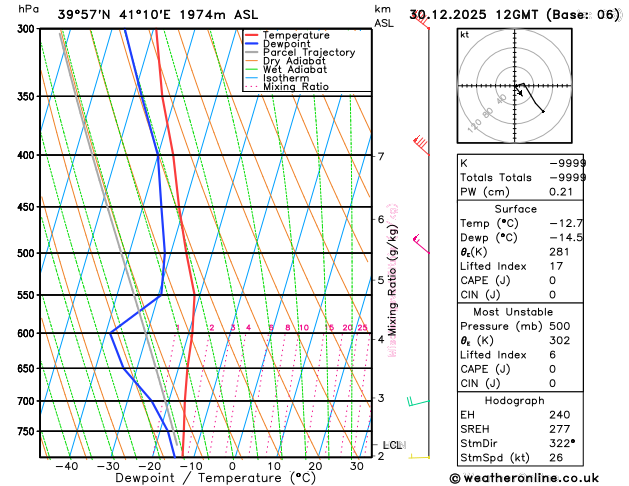Click the 'Wet Adiabat' legend entry

click(295, 69)
